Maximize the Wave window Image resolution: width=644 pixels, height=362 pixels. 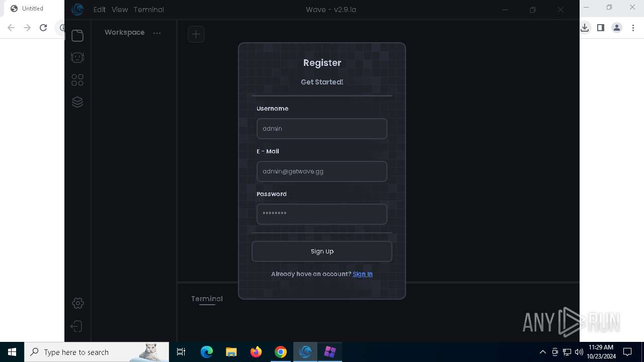(x=533, y=10)
